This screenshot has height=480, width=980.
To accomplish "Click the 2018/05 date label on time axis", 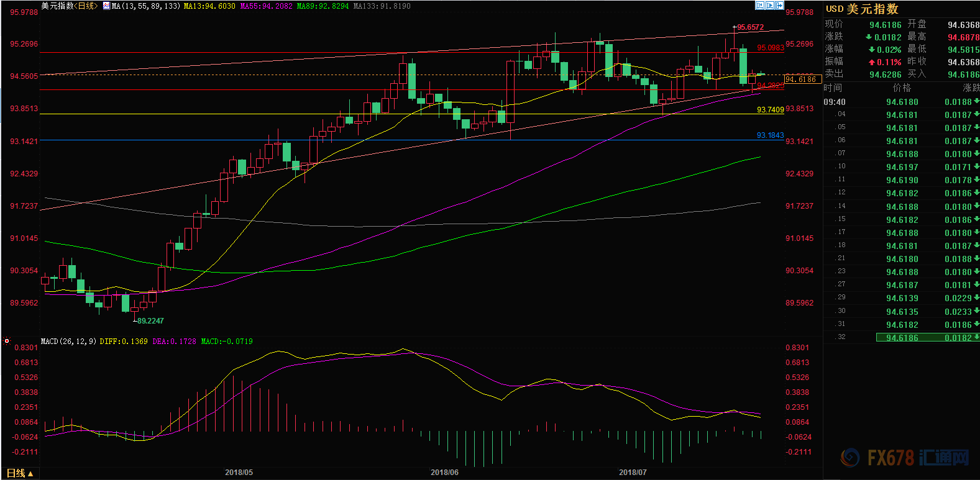I will click(x=239, y=472).
